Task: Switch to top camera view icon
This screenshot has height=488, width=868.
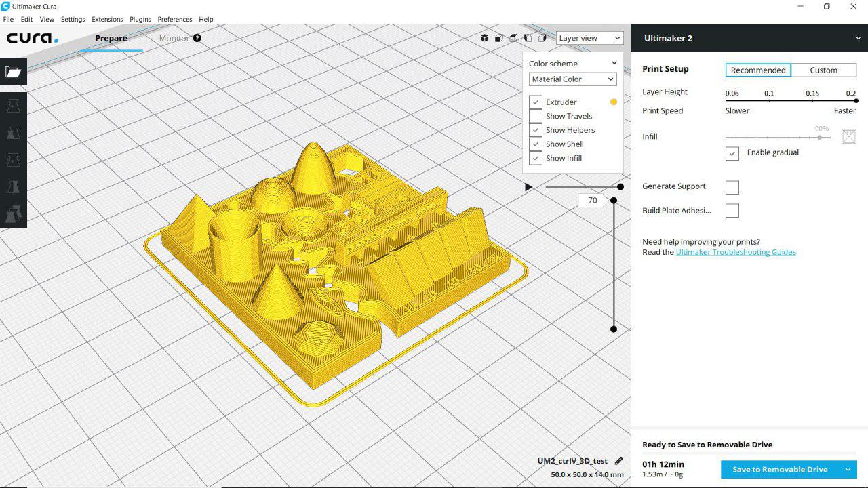Action: [513, 38]
